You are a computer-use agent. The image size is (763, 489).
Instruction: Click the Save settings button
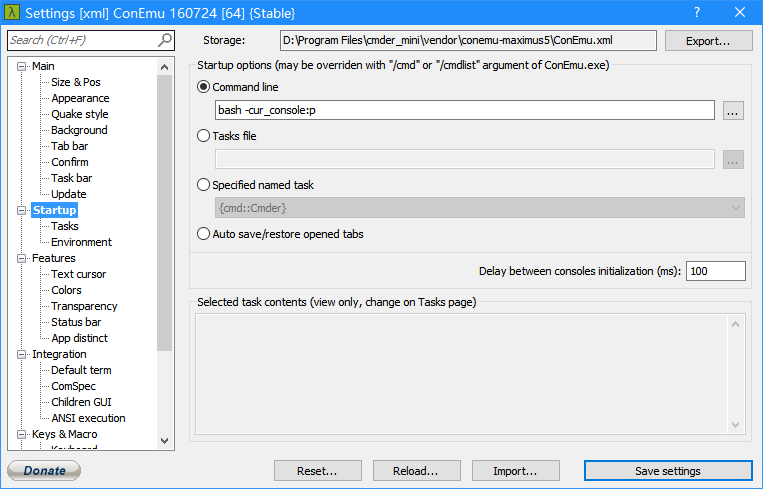(x=667, y=471)
